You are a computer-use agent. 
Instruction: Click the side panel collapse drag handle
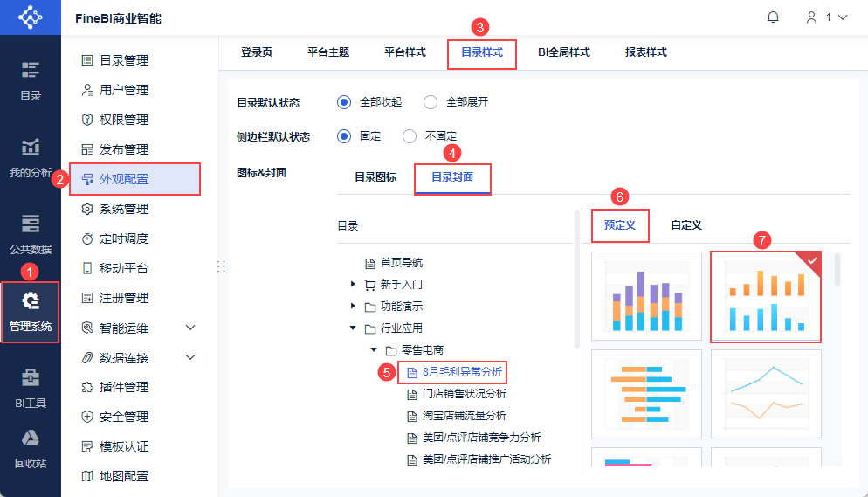click(x=220, y=266)
